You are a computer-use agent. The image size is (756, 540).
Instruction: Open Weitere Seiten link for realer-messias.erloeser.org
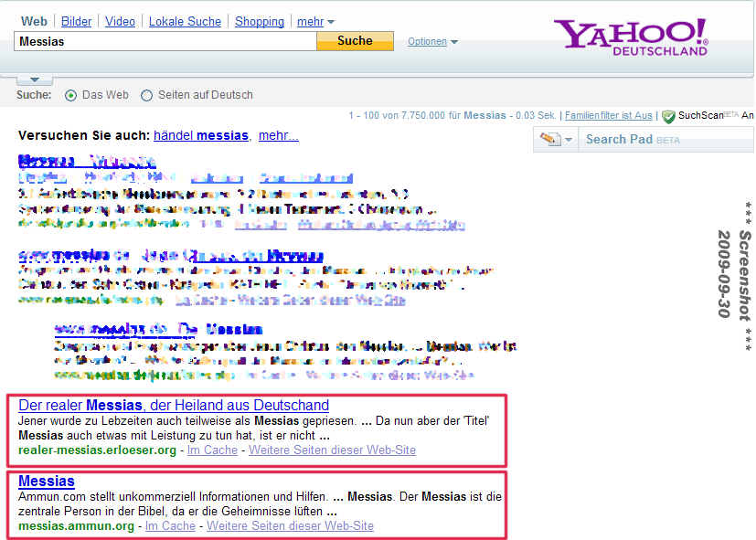[x=332, y=450]
